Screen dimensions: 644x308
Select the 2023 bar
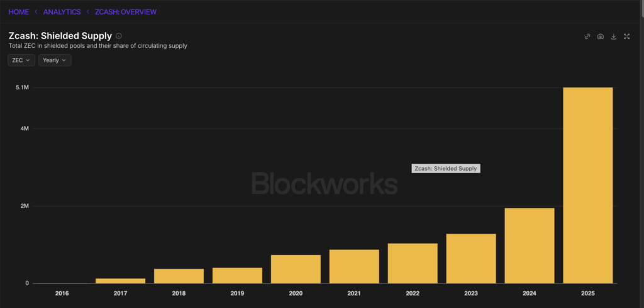pos(471,258)
